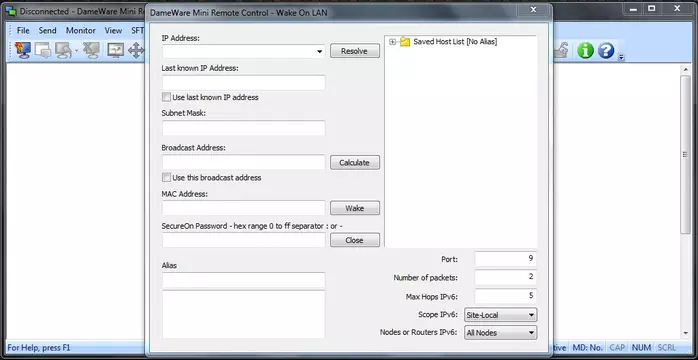Viewport: 698px width, 360px height.
Task: Click the DameWare app icon in title bar
Action: pos(11,12)
